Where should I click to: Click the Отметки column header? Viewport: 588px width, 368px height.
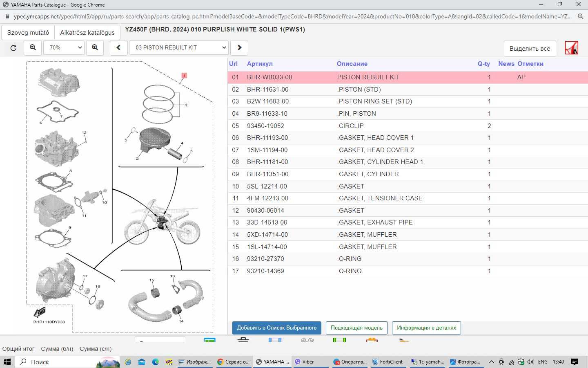point(530,64)
